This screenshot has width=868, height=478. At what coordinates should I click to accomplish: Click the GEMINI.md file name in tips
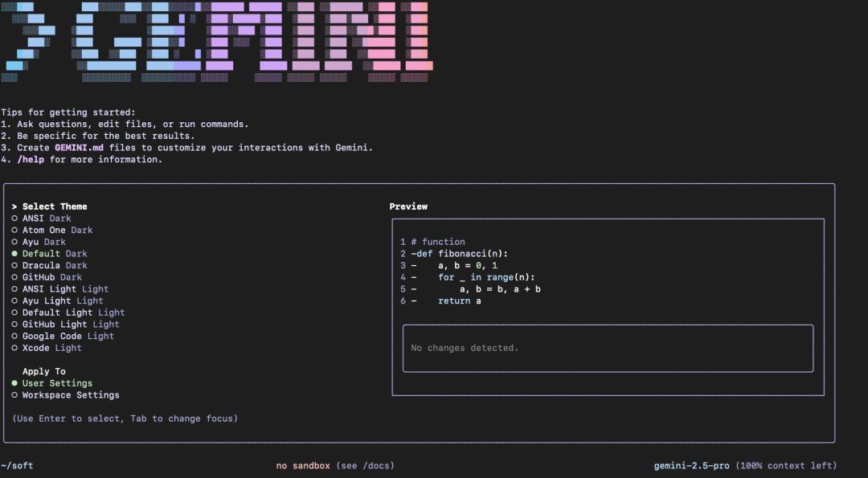point(79,148)
